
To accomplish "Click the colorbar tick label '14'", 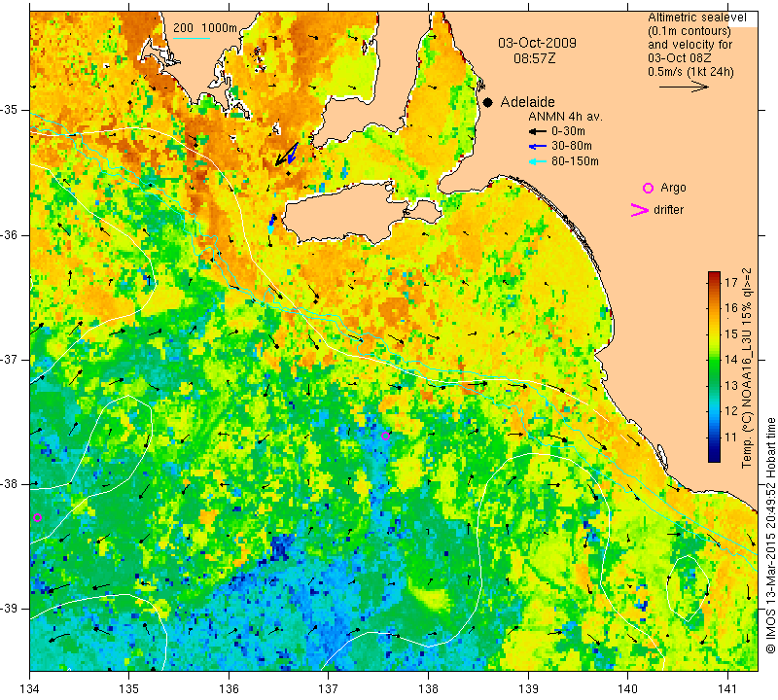I will 731,360.
